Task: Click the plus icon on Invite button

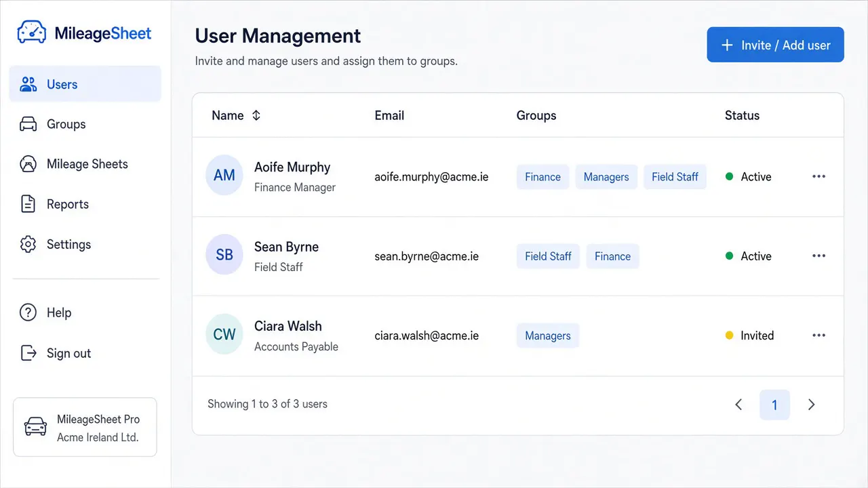Action: (x=727, y=45)
